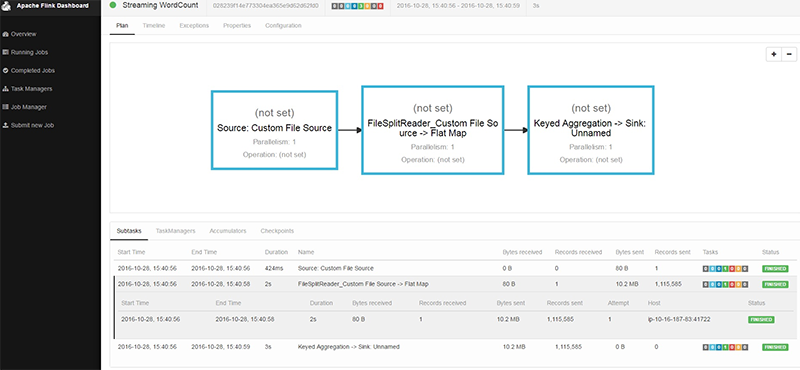
Task: Select the Source: Custom File Source node
Action: click(x=274, y=130)
